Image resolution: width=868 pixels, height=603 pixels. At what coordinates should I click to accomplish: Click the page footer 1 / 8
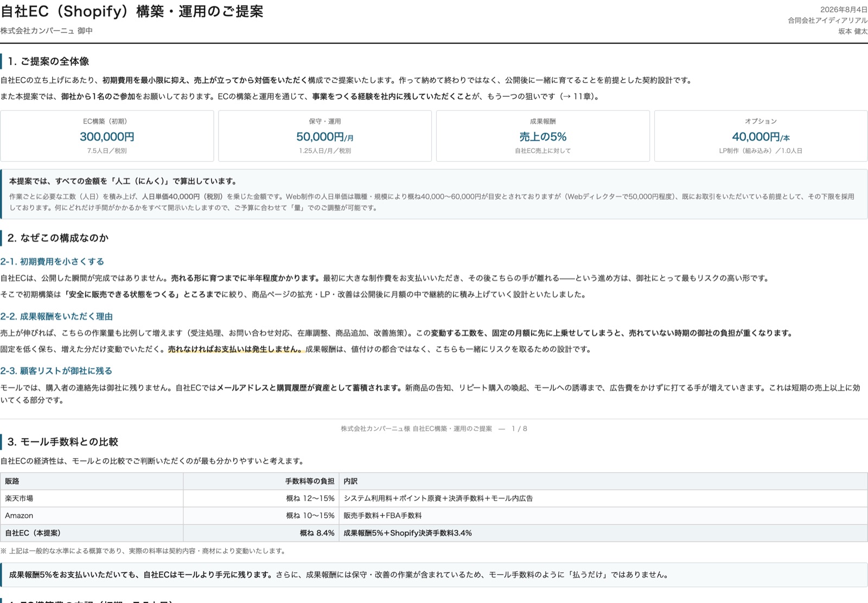519,429
